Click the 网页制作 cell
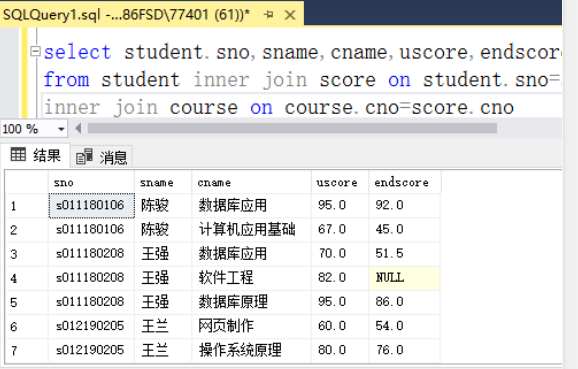The height and width of the screenshot is (369, 578). click(x=251, y=327)
